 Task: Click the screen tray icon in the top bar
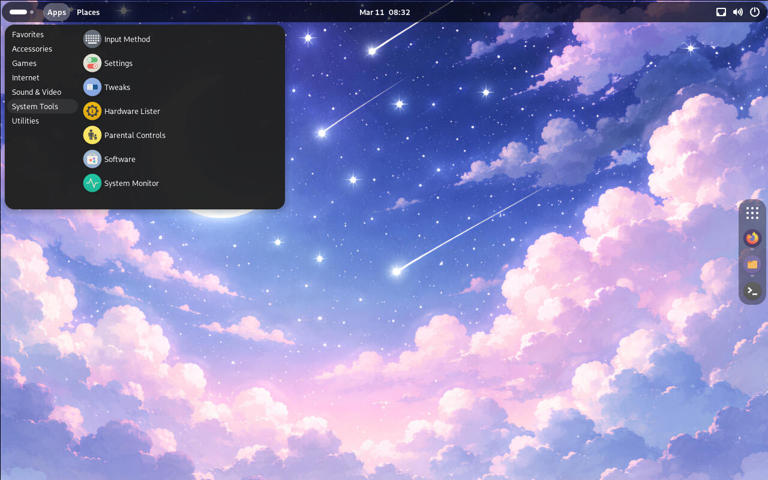pos(721,12)
